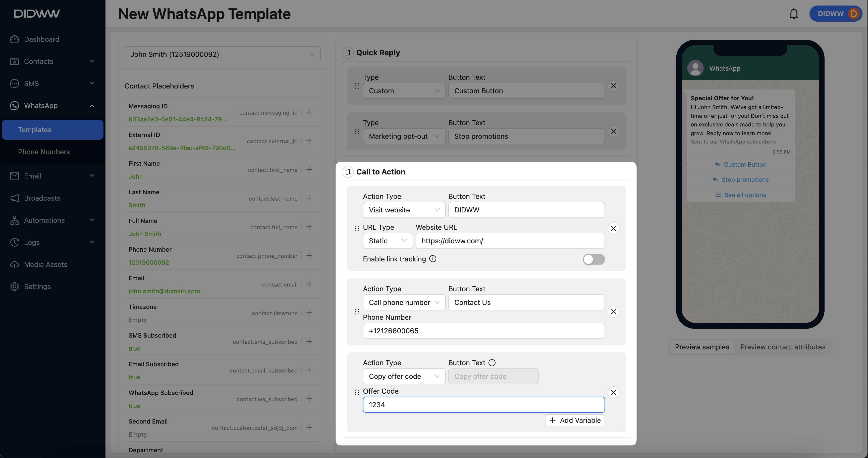Insert External ID placeholder with plus

point(309,141)
